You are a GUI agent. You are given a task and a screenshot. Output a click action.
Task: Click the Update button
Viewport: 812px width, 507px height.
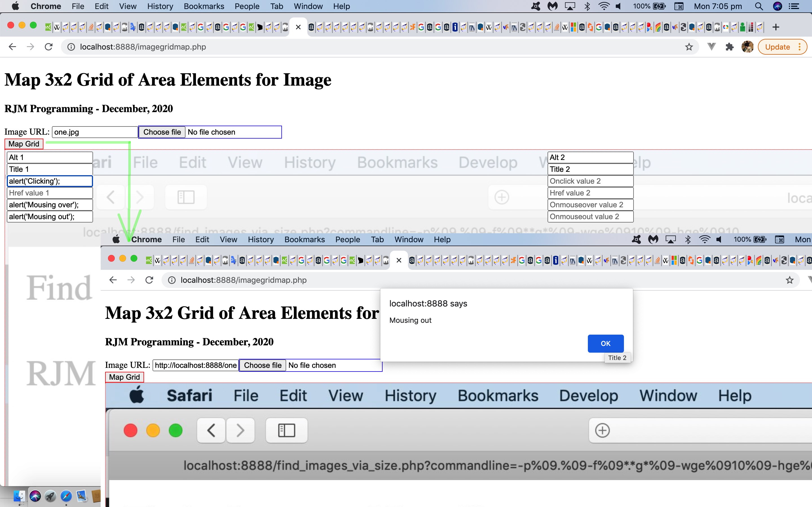(777, 47)
